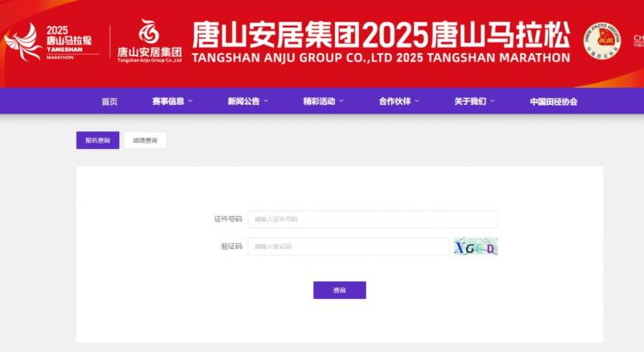Open the 赛事信息 menu item

(167, 101)
